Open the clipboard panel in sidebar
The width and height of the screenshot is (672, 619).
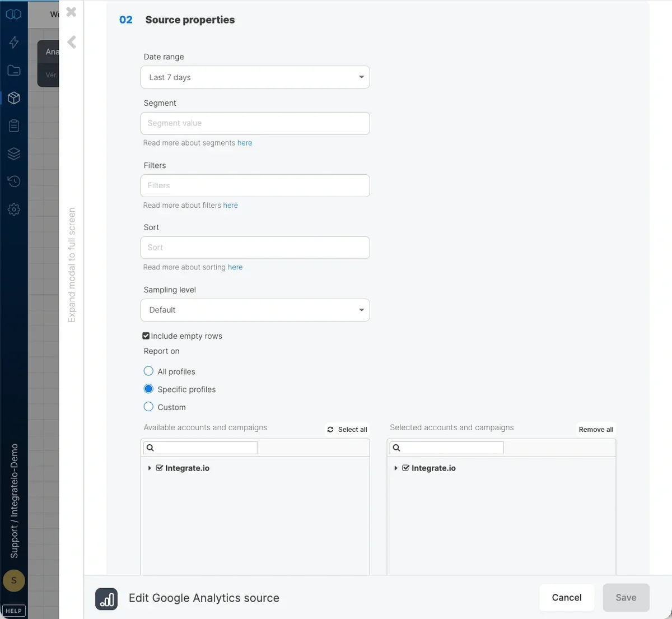tap(13, 125)
